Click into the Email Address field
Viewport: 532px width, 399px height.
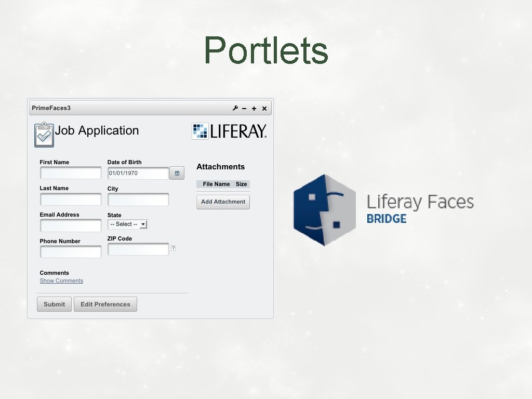71,225
